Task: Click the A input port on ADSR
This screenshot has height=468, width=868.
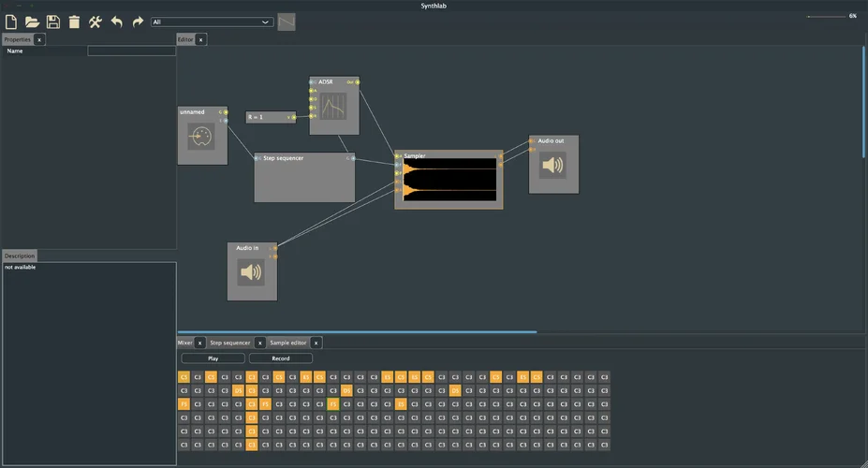Action: click(x=312, y=91)
